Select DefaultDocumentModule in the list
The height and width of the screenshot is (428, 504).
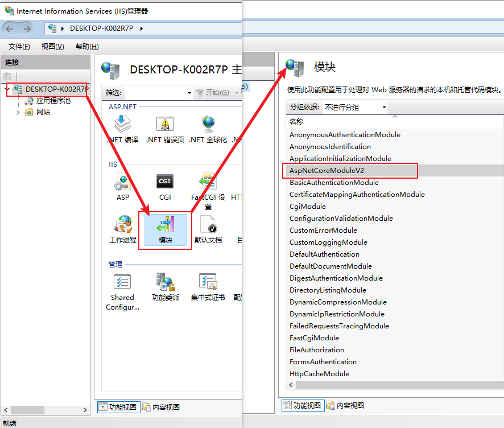pos(331,266)
